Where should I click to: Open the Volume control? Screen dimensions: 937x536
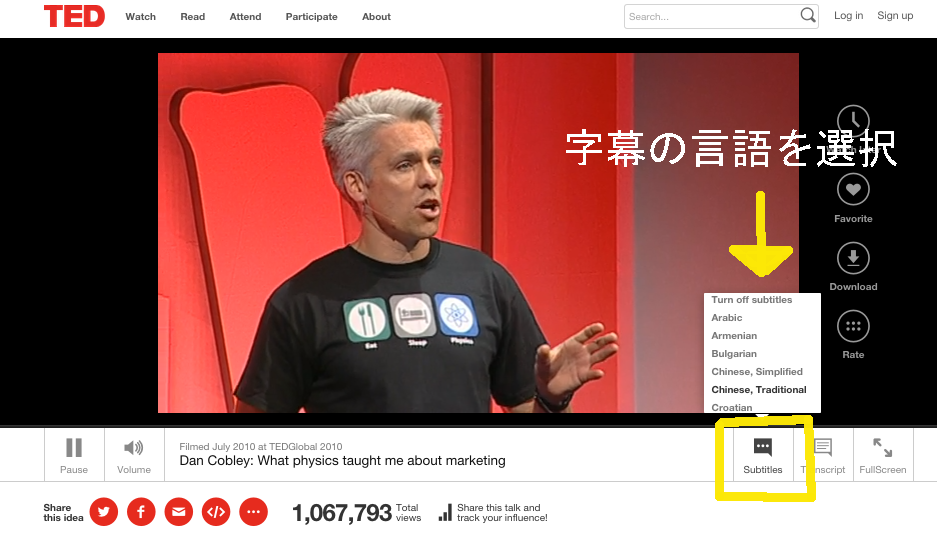pos(134,455)
